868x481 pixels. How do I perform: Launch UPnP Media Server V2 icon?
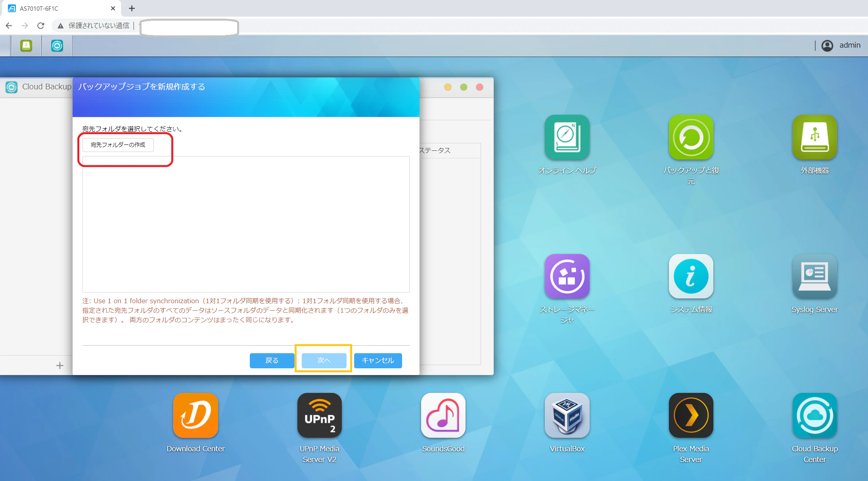point(320,416)
